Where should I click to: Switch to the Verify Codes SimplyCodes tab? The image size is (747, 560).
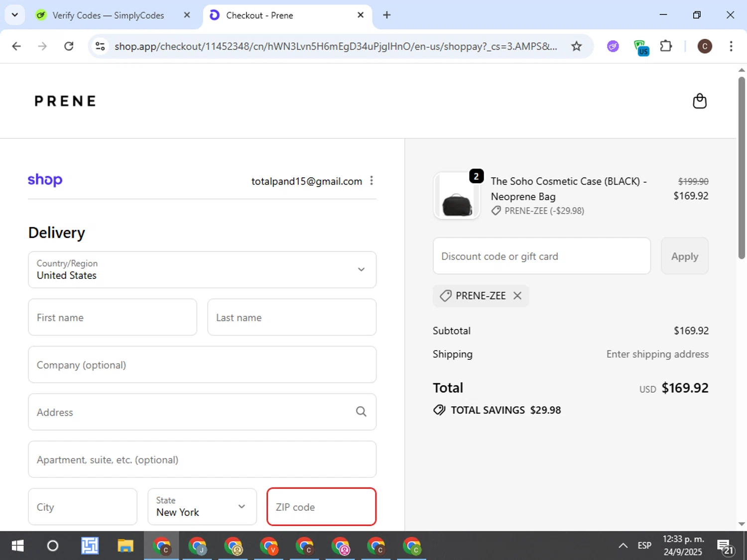pyautogui.click(x=108, y=15)
